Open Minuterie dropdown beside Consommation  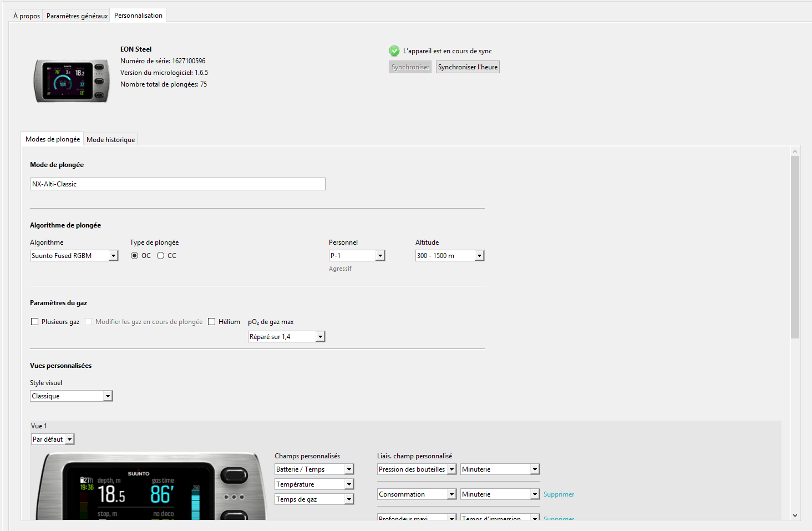(x=500, y=494)
